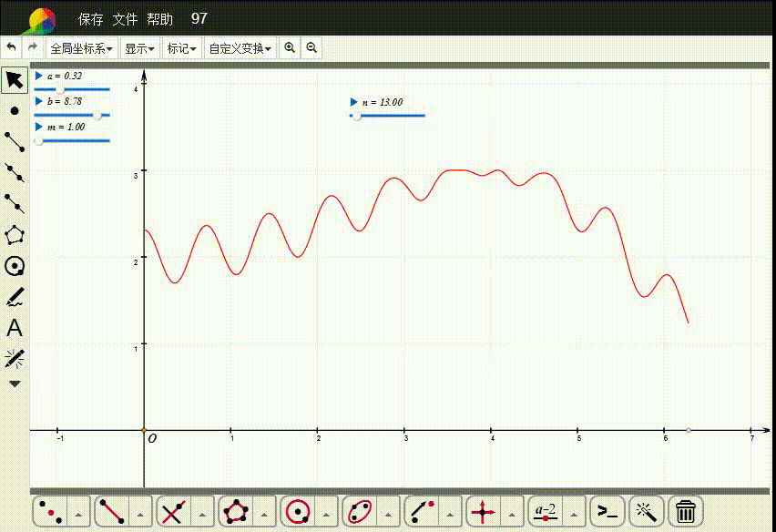Image resolution: width=776 pixels, height=532 pixels.
Task: Select the segment tool in bottom toolbar
Action: 112,512
